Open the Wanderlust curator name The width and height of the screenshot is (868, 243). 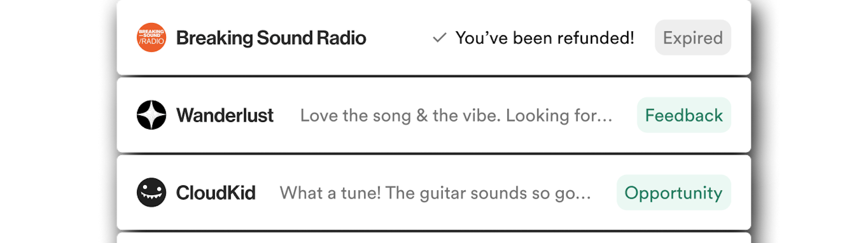(x=225, y=116)
